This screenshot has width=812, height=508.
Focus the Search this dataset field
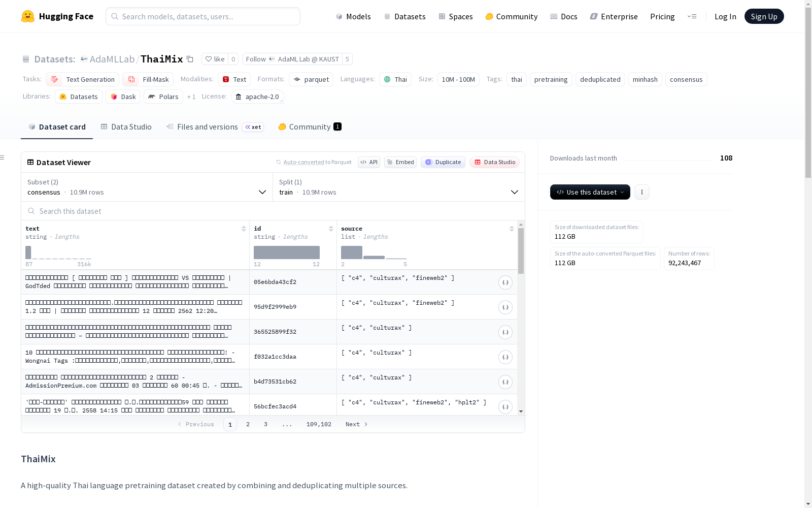[273, 211]
